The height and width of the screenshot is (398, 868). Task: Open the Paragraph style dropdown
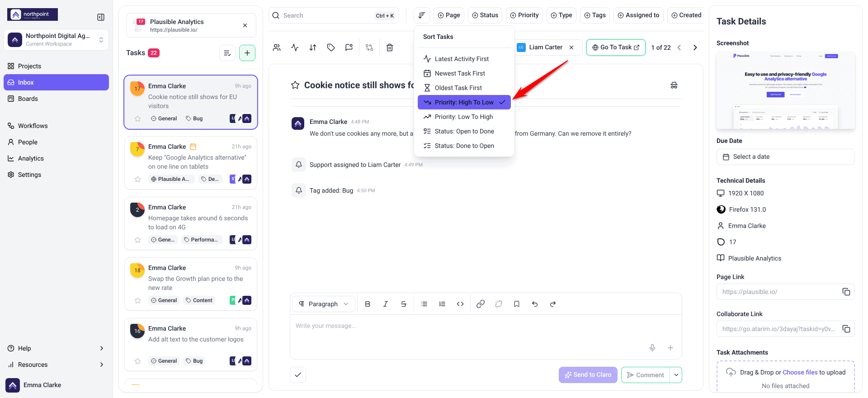pyautogui.click(x=324, y=304)
